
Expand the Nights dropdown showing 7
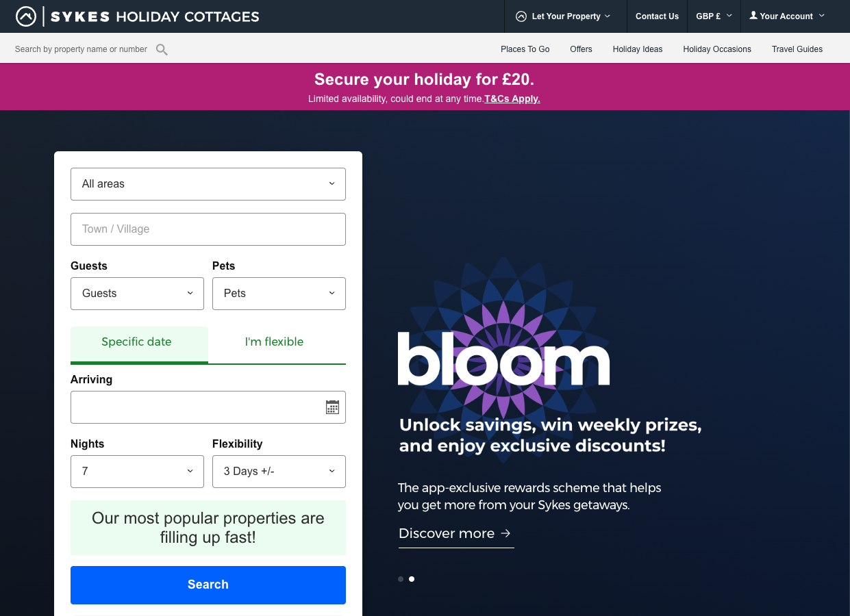[x=137, y=472]
